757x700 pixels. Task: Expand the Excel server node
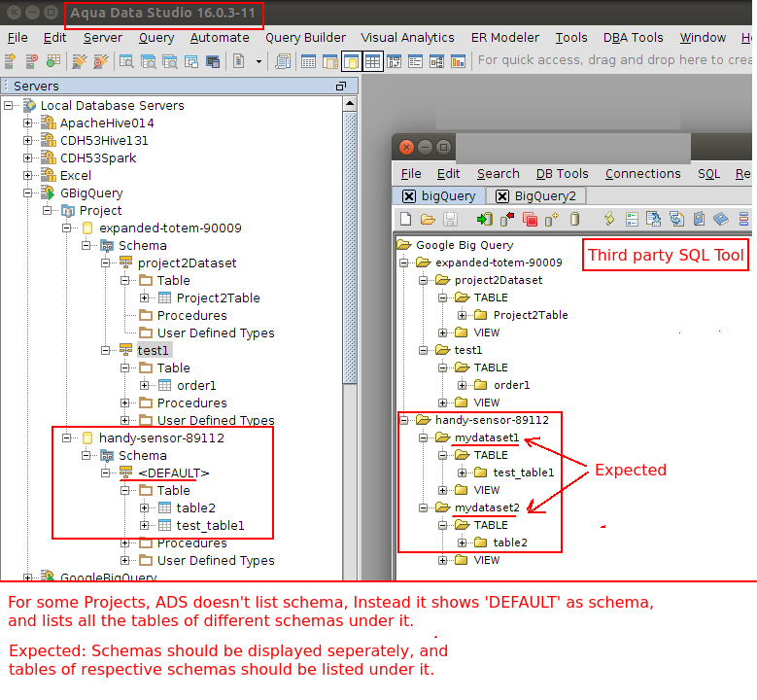pyautogui.click(x=28, y=175)
